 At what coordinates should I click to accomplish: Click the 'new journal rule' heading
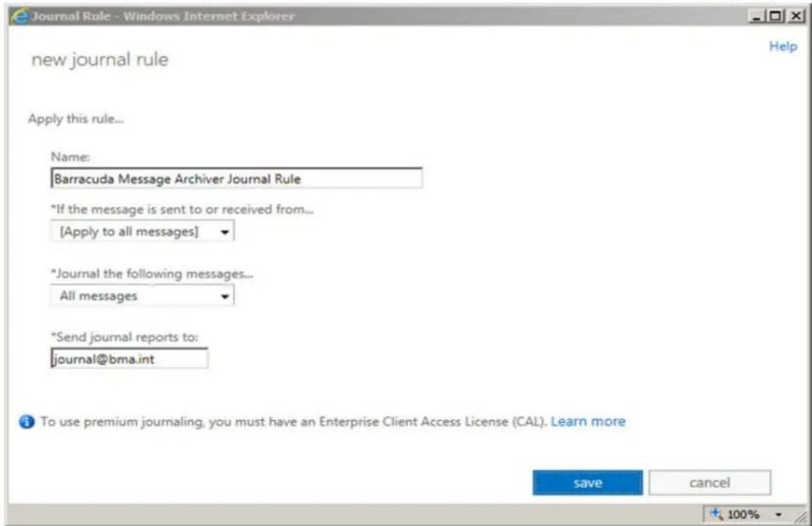100,60
